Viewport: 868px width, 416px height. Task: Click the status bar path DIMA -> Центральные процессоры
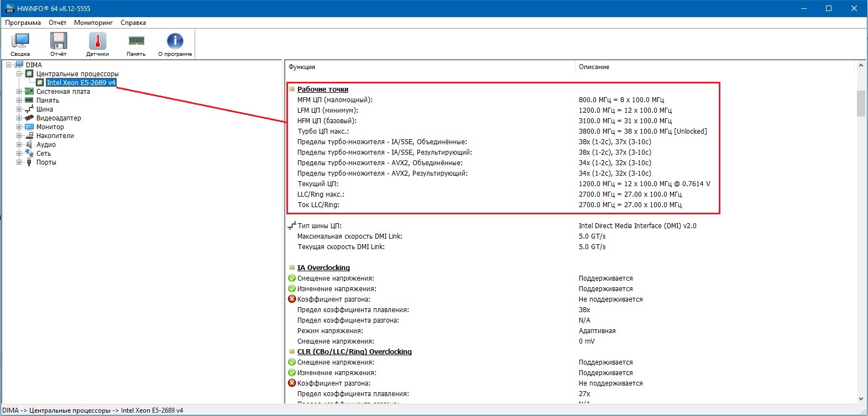93,410
